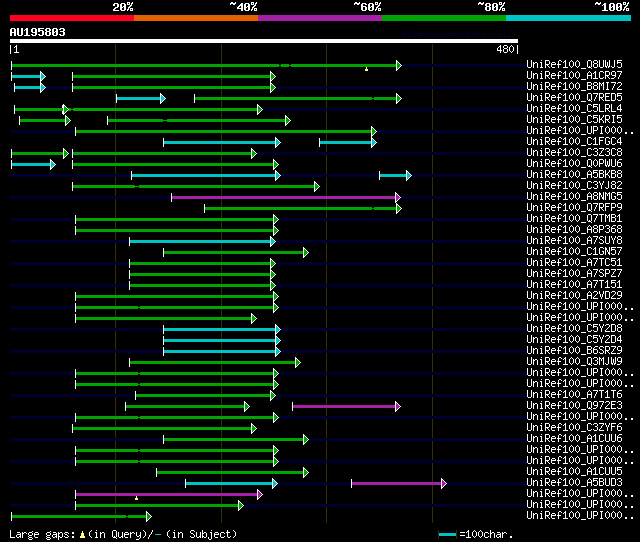Select the short right cyan bar in A5BKB8 row
Viewport: 640px width, 542px height.
396,175
